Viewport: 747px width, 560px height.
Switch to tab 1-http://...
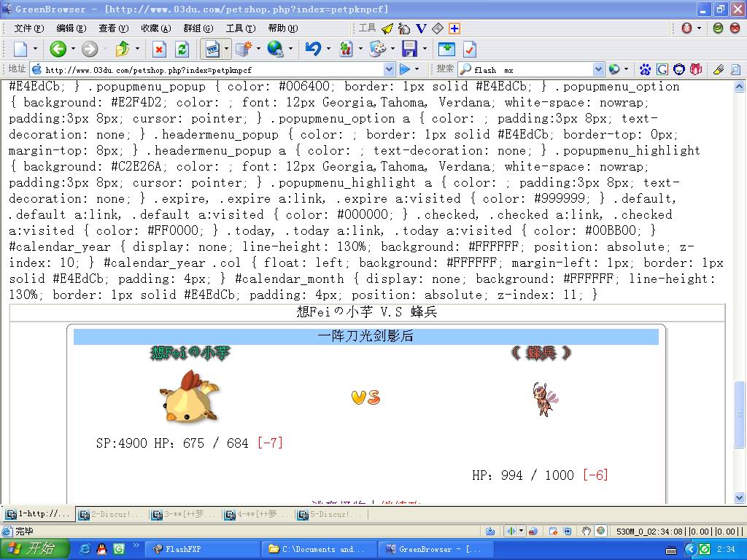point(39,514)
